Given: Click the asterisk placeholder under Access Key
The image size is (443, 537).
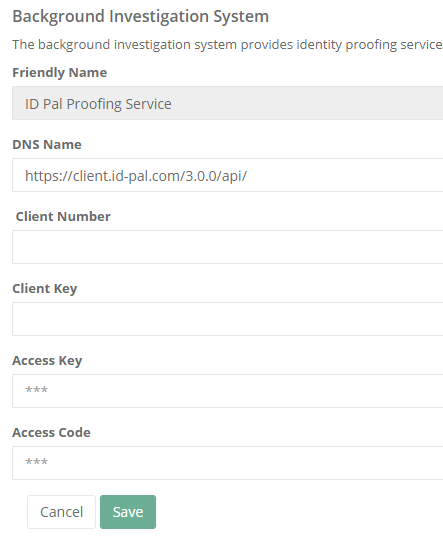Looking at the screenshot, I should (x=37, y=390).
